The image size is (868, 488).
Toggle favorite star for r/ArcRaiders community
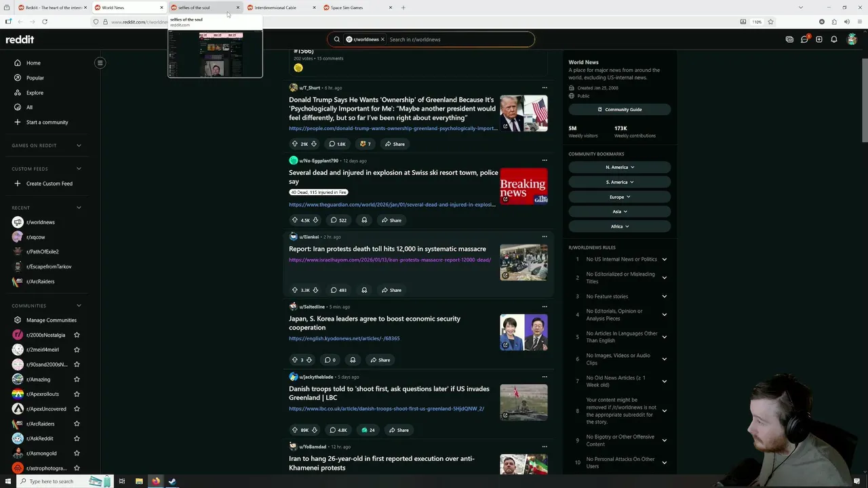tap(77, 424)
